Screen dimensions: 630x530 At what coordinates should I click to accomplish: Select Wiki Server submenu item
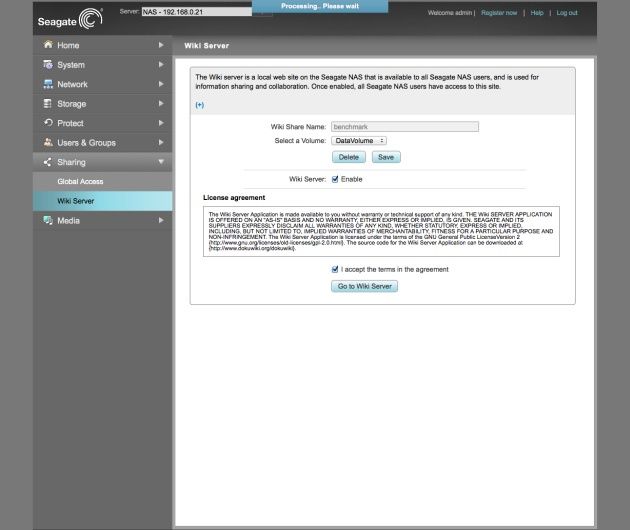click(x=102, y=201)
